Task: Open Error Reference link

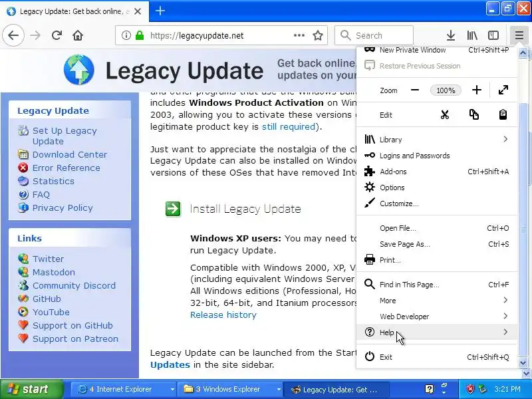Action: pyautogui.click(x=66, y=168)
